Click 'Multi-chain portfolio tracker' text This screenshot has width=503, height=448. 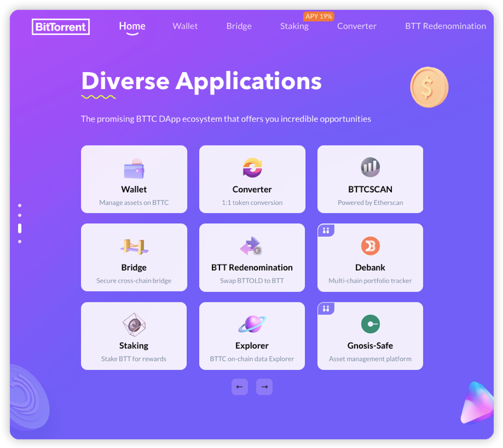370,280
